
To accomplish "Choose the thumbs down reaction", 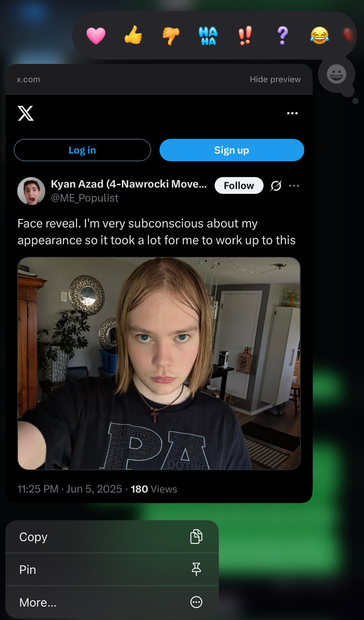I will 171,36.
